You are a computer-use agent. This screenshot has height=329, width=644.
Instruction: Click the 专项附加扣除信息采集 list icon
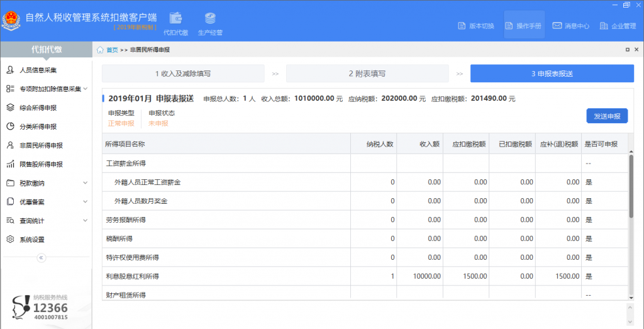[10, 89]
